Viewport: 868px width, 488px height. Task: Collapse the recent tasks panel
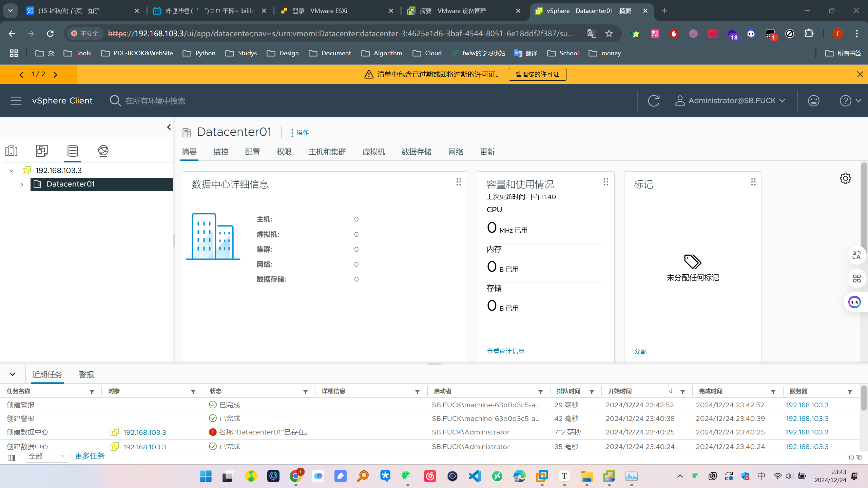[13, 374]
